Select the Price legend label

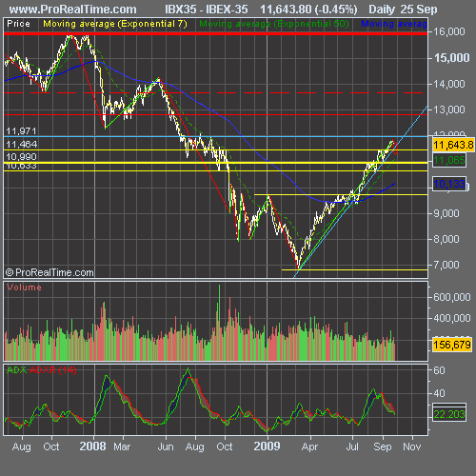[18, 24]
